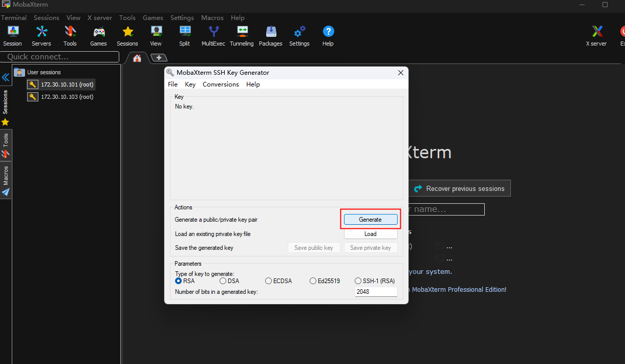The height and width of the screenshot is (364, 625).
Task: Open the File menu in Key Generator
Action: [x=173, y=84]
